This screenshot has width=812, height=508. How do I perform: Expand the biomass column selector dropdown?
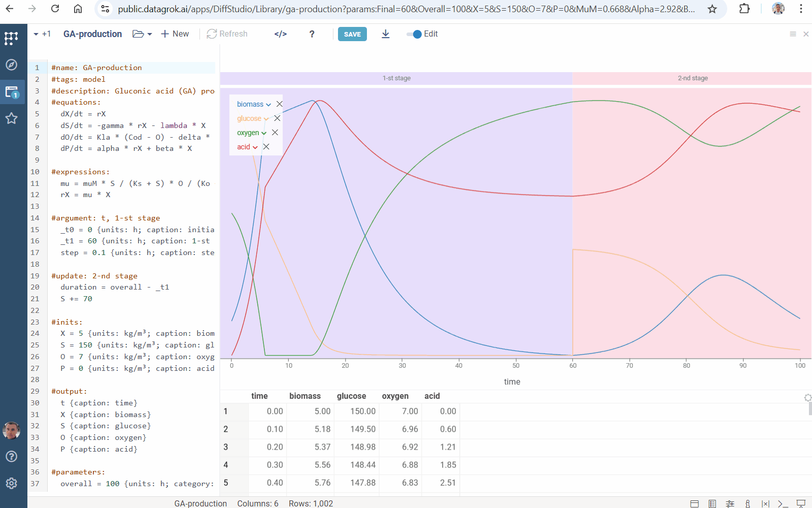[268, 105]
